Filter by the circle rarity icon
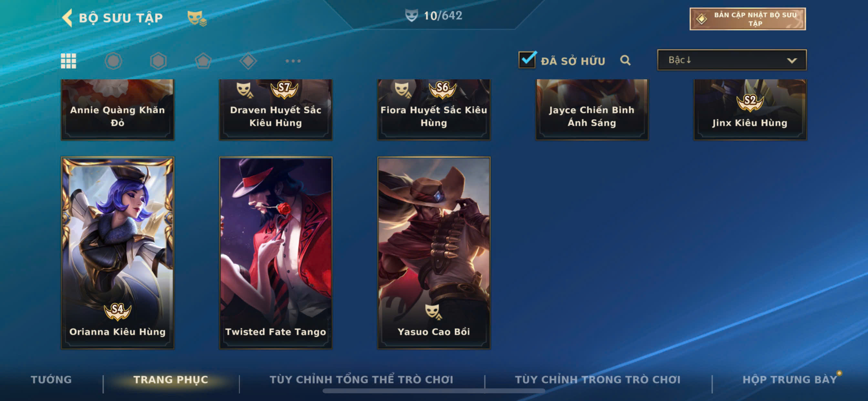Image resolution: width=868 pixels, height=401 pixels. tap(113, 61)
